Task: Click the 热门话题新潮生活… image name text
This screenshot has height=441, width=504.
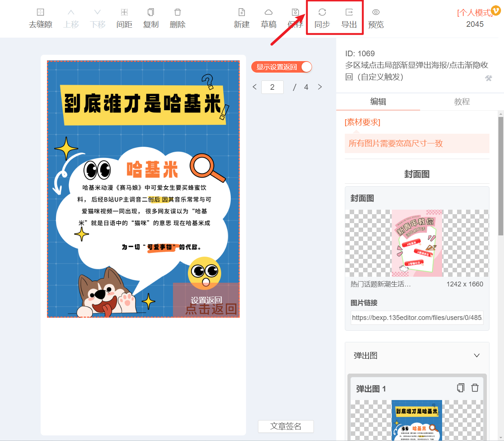Action: coord(381,284)
